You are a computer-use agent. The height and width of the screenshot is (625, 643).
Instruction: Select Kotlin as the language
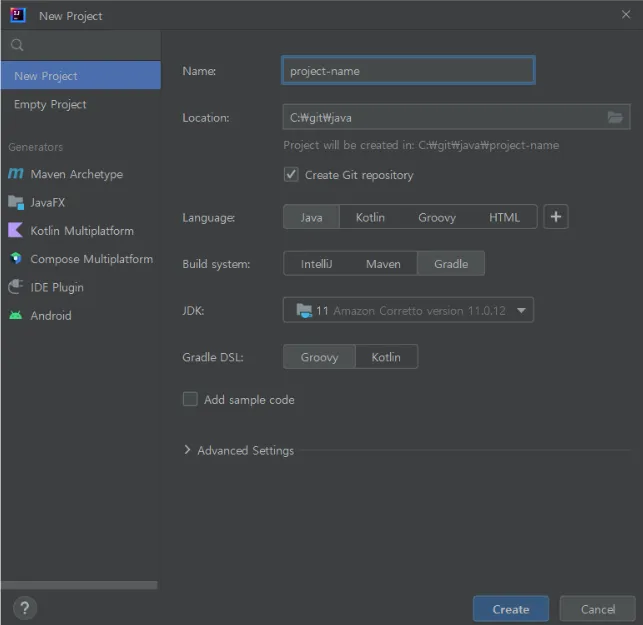tap(370, 217)
